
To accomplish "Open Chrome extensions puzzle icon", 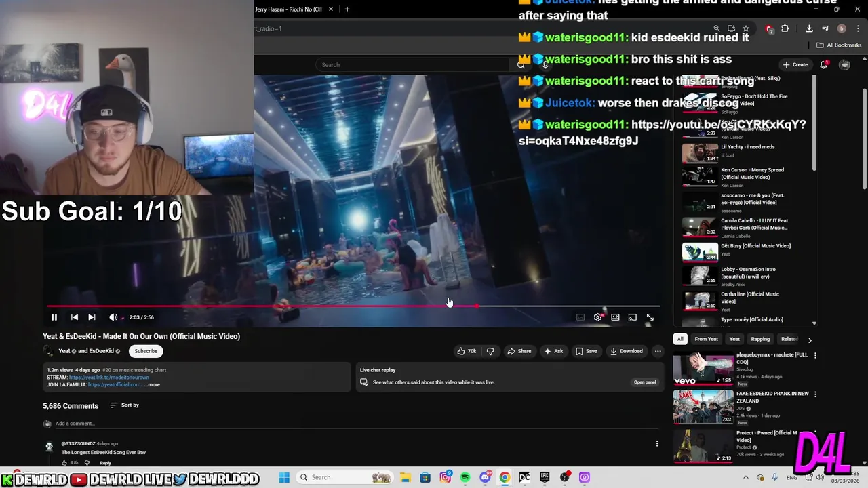I will click(785, 28).
